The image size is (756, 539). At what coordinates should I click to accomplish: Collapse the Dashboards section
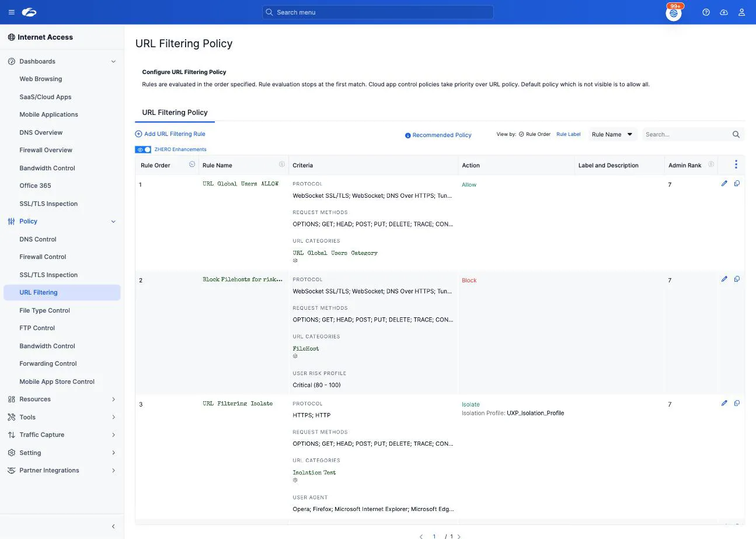pyautogui.click(x=113, y=61)
